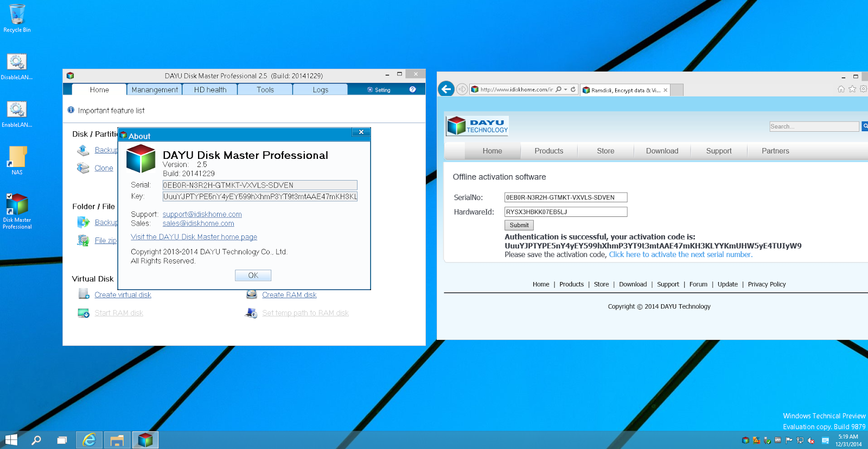Click the network tray icon
The image size is (868, 449).
[x=800, y=440]
